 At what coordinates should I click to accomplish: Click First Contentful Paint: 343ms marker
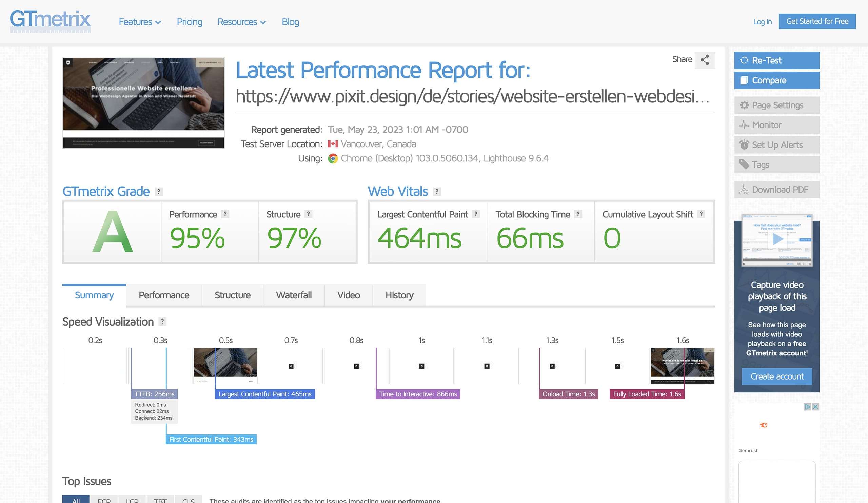tap(211, 439)
